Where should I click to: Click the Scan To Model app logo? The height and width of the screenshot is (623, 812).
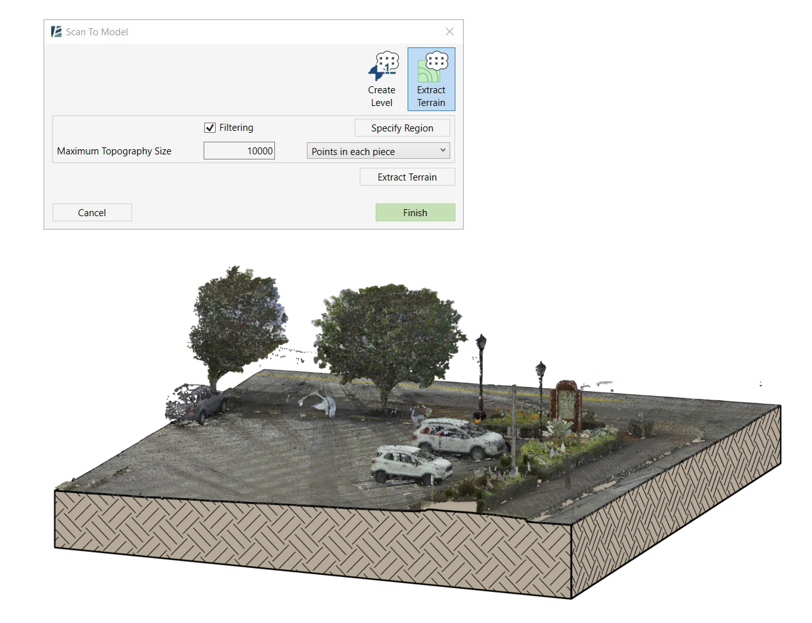56,32
